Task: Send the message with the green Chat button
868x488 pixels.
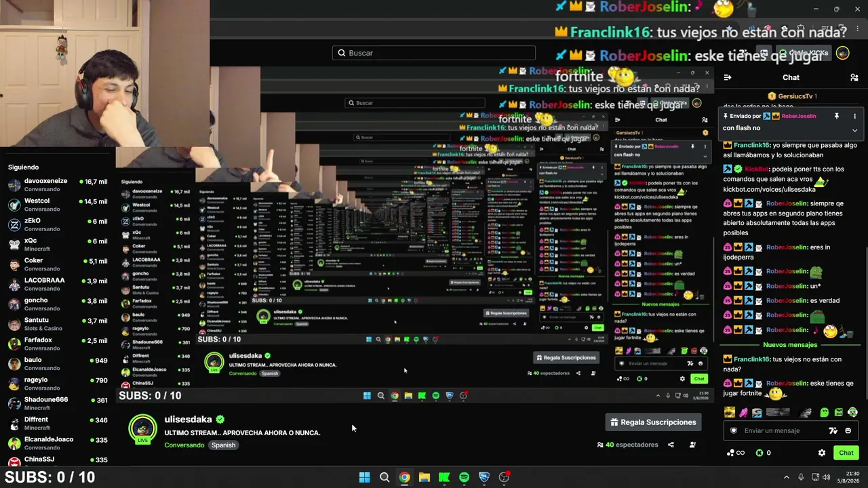Action: 846,453
